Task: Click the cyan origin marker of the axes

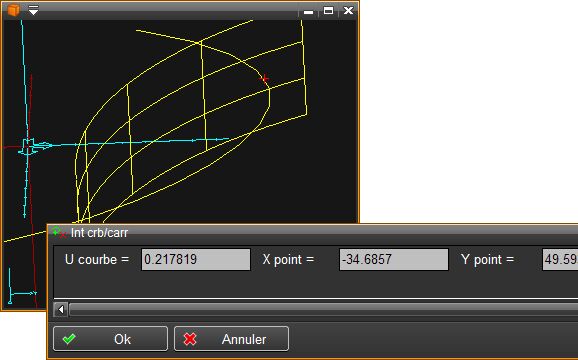Action: [x=28, y=146]
